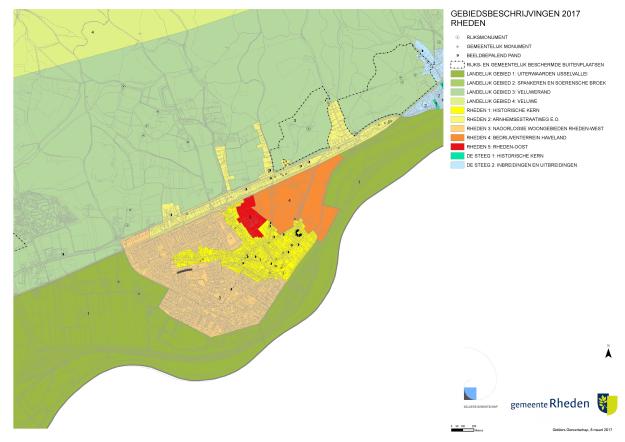Select Landelijk Gebied 1 dark green swatch
This screenshot has height=442, width=625.
(456, 74)
